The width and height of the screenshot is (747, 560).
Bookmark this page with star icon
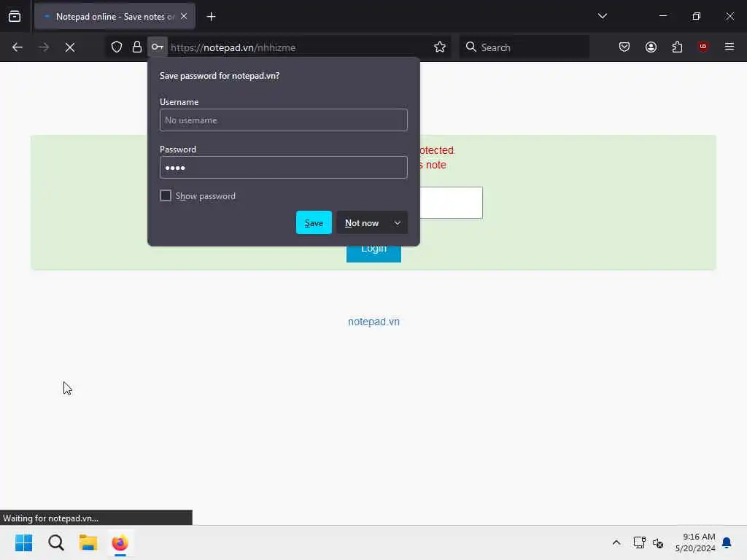coord(440,47)
